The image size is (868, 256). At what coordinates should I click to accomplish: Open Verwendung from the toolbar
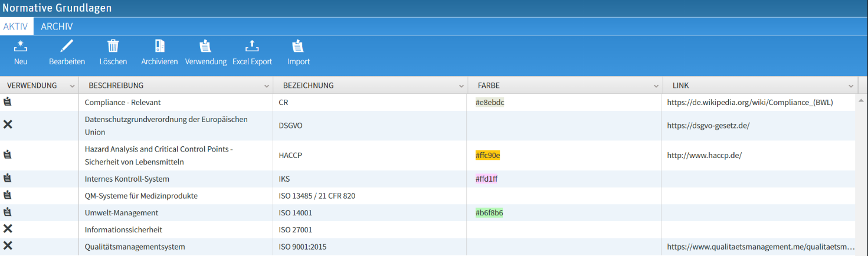(x=205, y=47)
